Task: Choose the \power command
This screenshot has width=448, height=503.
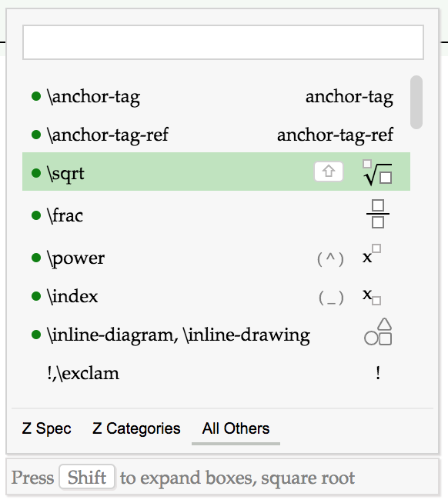Action: pyautogui.click(x=216, y=258)
